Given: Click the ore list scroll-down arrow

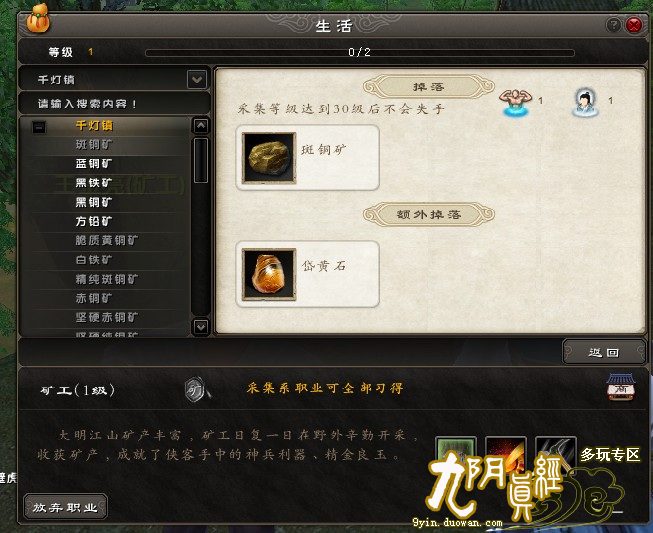Looking at the screenshot, I should coord(201,327).
